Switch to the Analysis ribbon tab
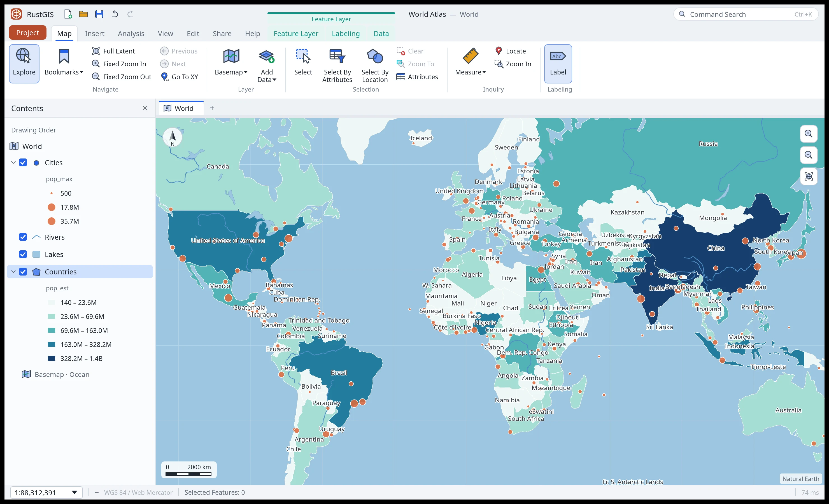This screenshot has width=829, height=504. [x=131, y=33]
